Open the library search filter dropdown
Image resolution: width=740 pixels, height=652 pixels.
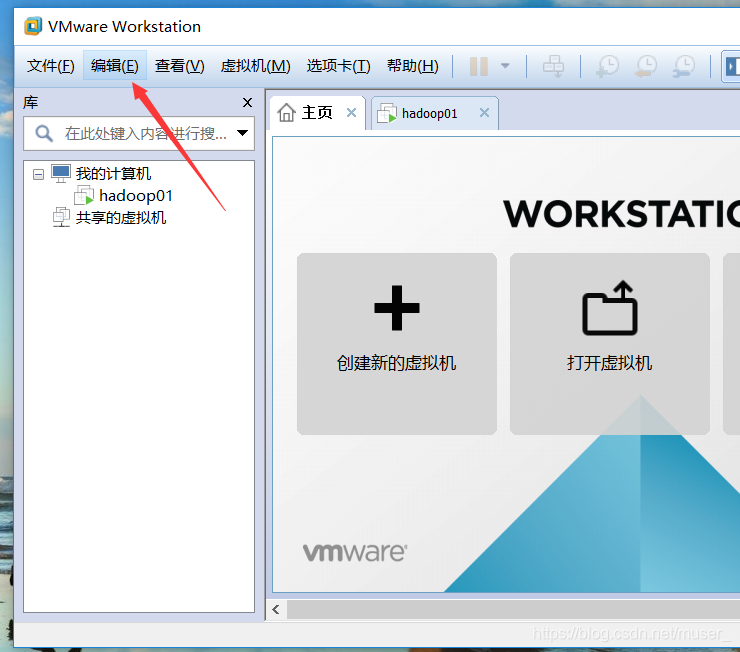tap(243, 133)
